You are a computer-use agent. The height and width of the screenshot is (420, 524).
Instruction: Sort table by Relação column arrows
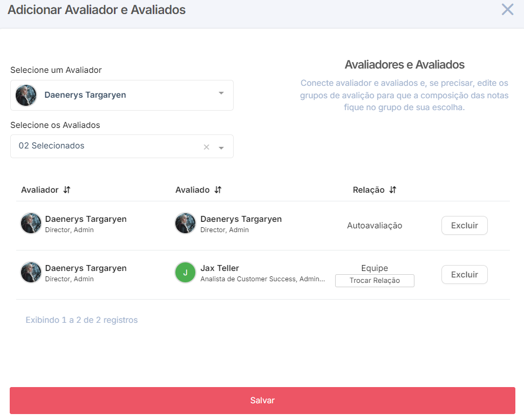point(393,190)
